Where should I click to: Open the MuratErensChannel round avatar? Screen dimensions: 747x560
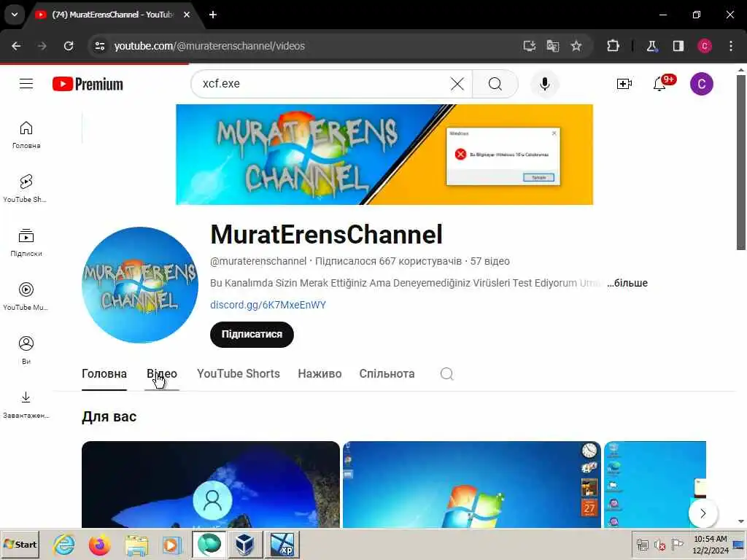(x=140, y=285)
